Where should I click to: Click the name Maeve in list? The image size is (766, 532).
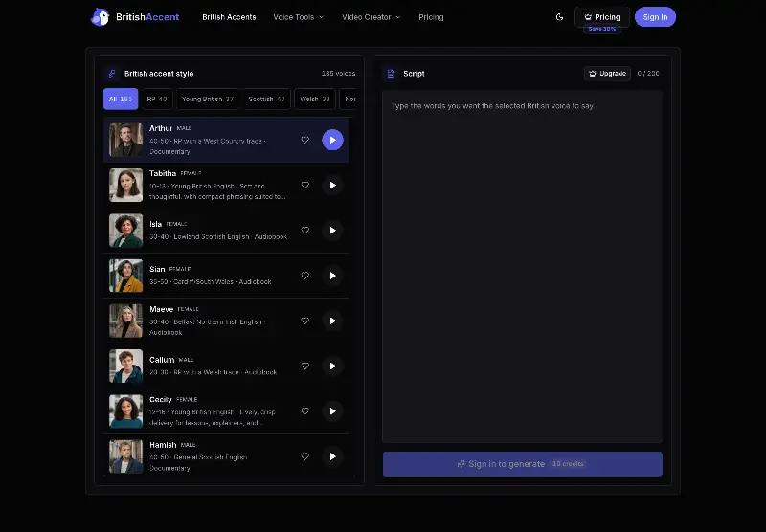pyautogui.click(x=161, y=309)
